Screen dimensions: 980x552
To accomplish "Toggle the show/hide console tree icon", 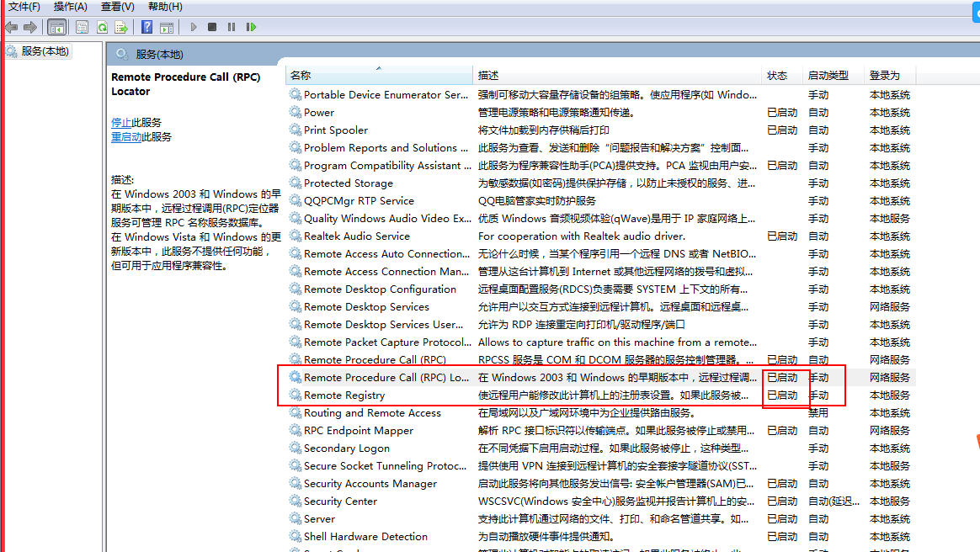I will [x=56, y=27].
